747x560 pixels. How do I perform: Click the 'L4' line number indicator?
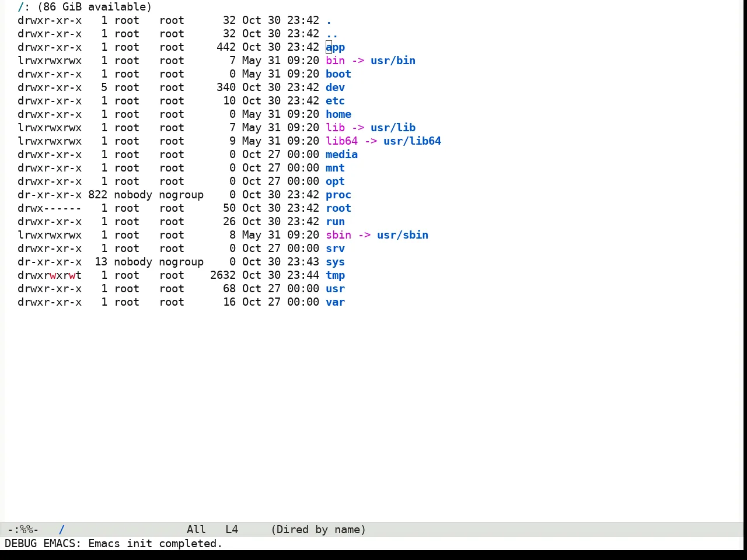(x=232, y=530)
